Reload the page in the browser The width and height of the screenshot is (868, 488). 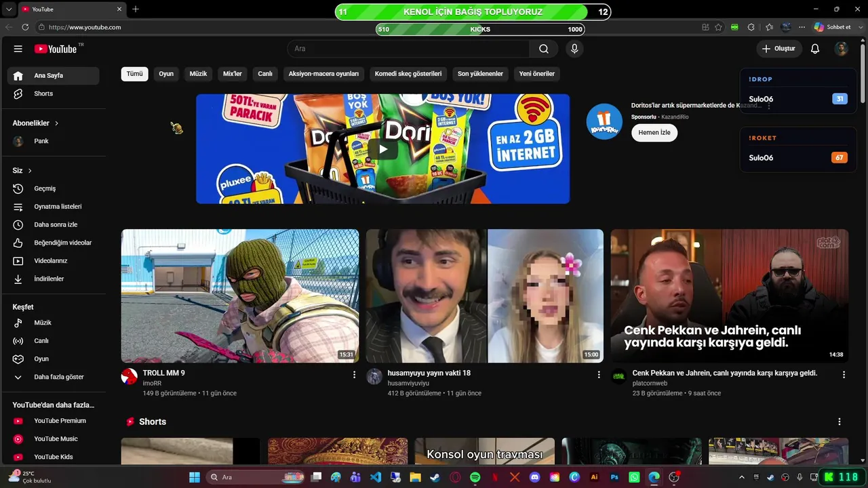click(25, 27)
